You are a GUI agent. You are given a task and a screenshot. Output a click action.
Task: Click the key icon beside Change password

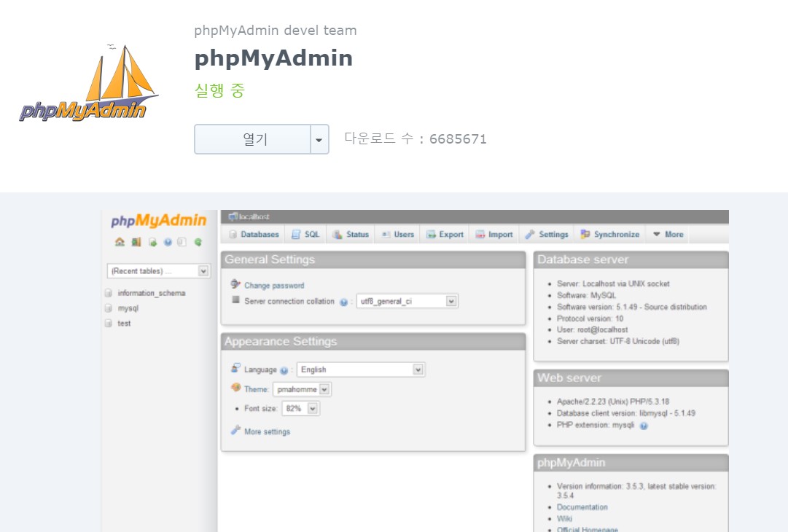pyautogui.click(x=235, y=283)
